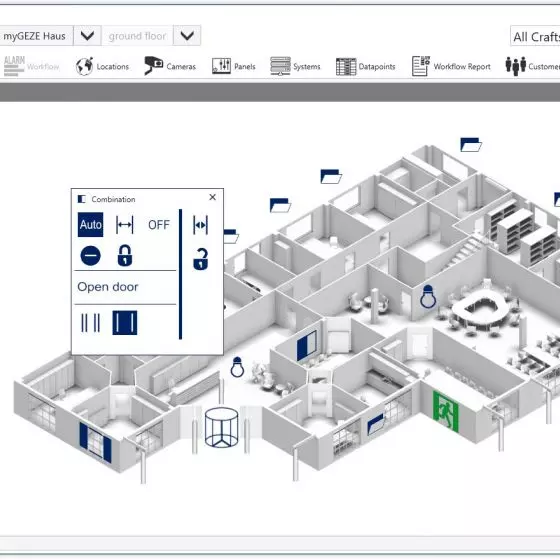Click the window flap icon partly behind the Combination popup
Screen dimensions: 560x560
pos(231,236)
